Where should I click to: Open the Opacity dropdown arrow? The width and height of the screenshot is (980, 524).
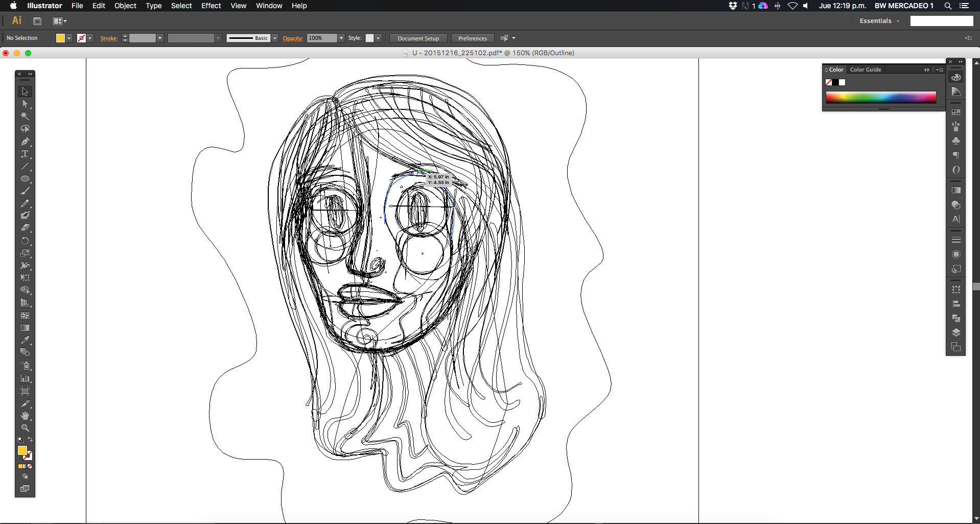pyautogui.click(x=341, y=38)
